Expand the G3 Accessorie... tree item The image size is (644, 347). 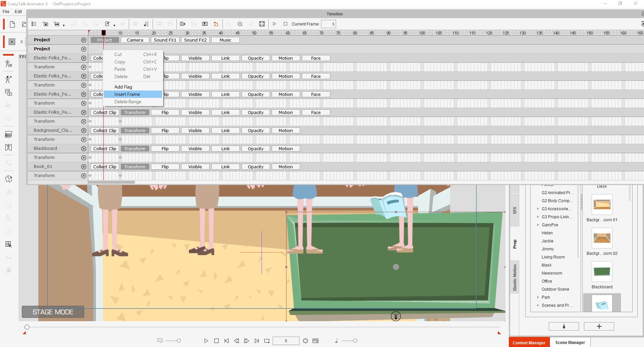(x=538, y=209)
